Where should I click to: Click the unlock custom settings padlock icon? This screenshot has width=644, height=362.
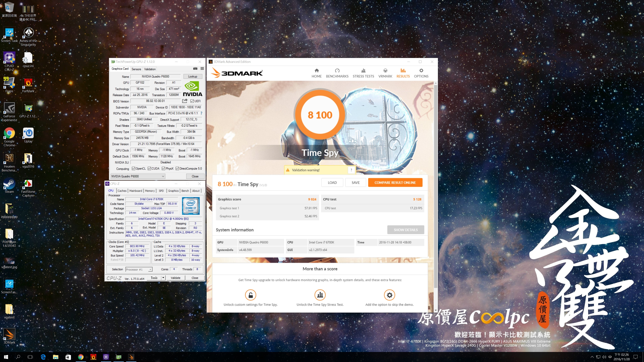(x=251, y=295)
